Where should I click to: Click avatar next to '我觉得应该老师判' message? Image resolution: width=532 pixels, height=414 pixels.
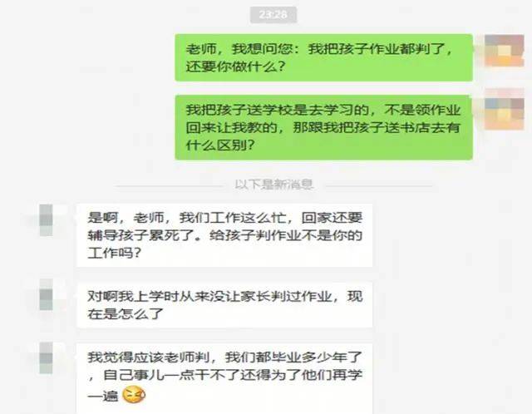click(x=47, y=358)
